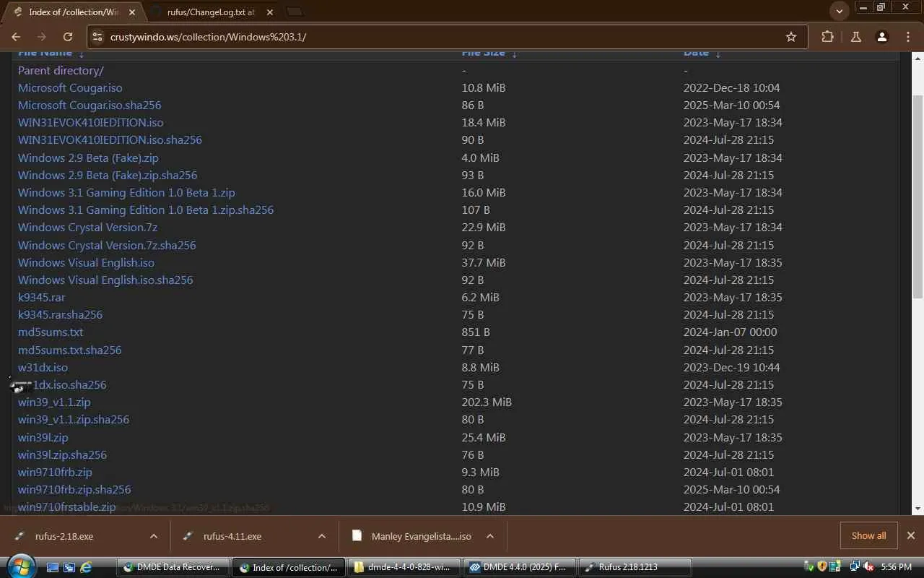
Task: Open the win39_v1.1.zip.sha256 link
Action: point(74,419)
